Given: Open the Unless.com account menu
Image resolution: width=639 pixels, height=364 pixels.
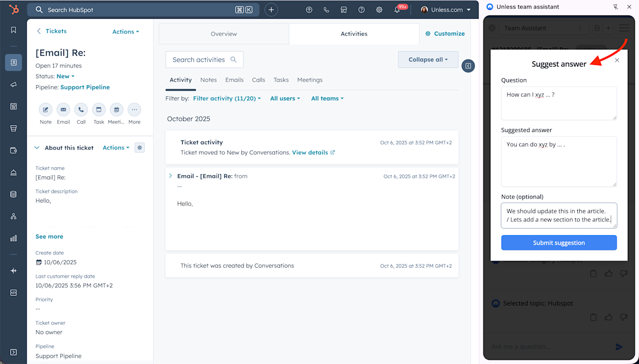Looking at the screenshot, I should coord(446,10).
